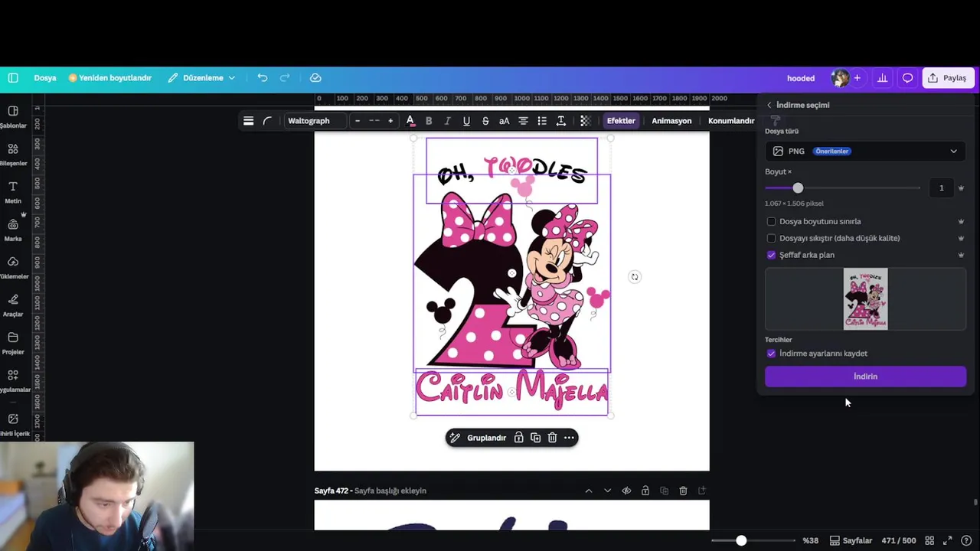Enter fullscreen presentation mode

pyautogui.click(x=948, y=540)
